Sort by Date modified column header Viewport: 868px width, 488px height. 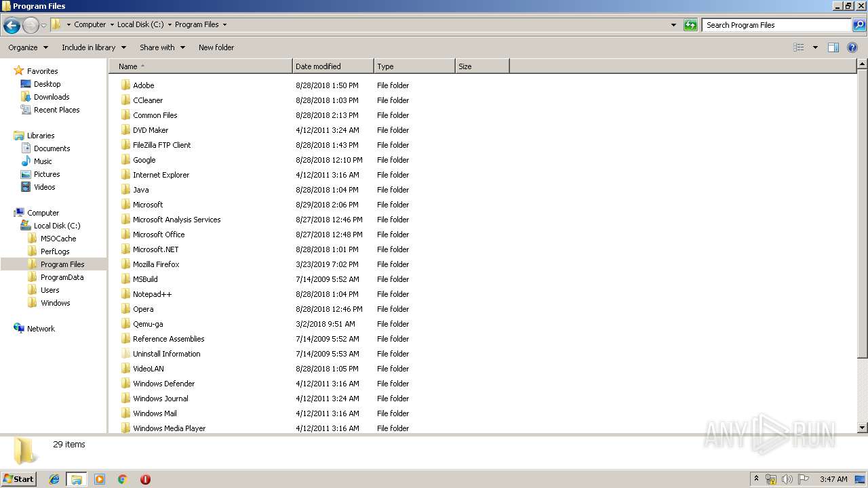tap(333, 66)
